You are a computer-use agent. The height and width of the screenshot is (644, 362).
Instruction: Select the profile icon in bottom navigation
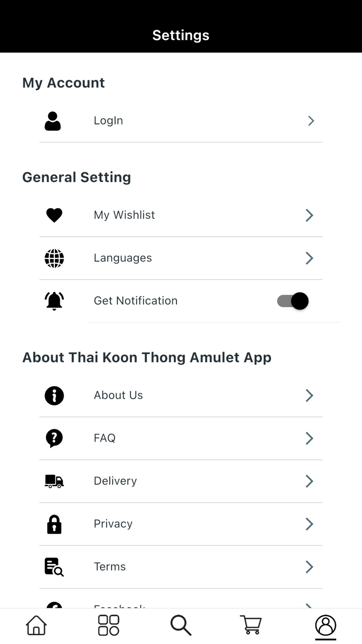[325, 625]
